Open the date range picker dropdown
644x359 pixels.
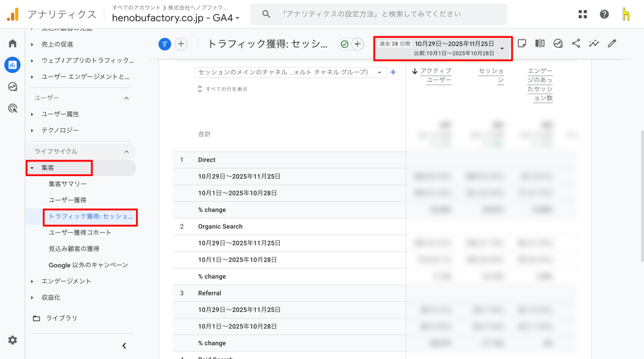[443, 48]
